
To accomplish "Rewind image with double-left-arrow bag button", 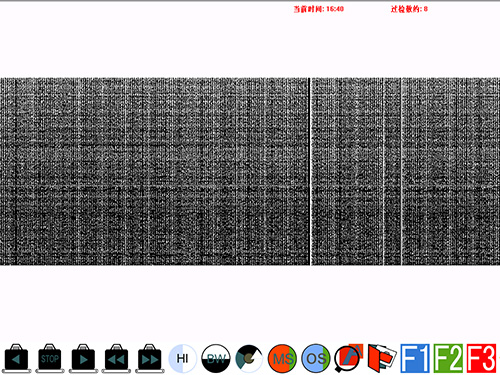I will click(x=116, y=358).
